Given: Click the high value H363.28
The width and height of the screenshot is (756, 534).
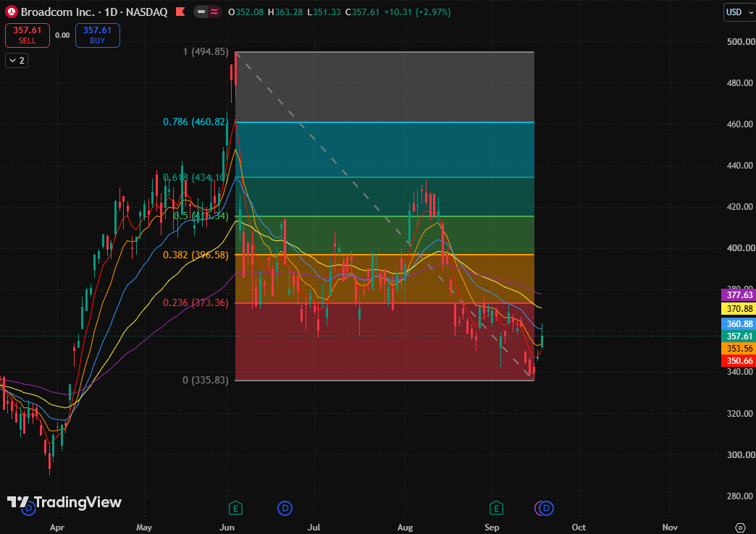Looking at the screenshot, I should point(285,12).
